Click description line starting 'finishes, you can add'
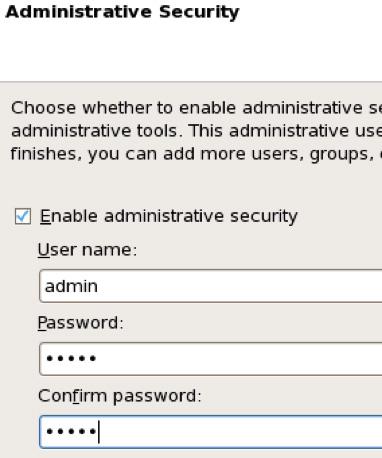Viewport: 382px width, 458px height. pyautogui.click(x=196, y=154)
